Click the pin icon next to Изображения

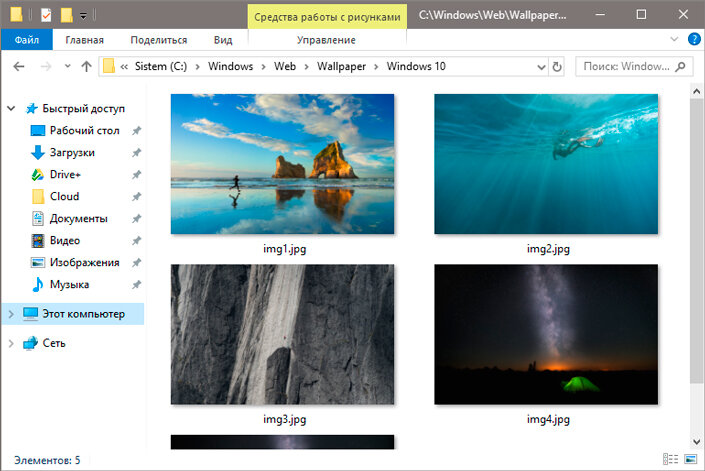(136, 263)
